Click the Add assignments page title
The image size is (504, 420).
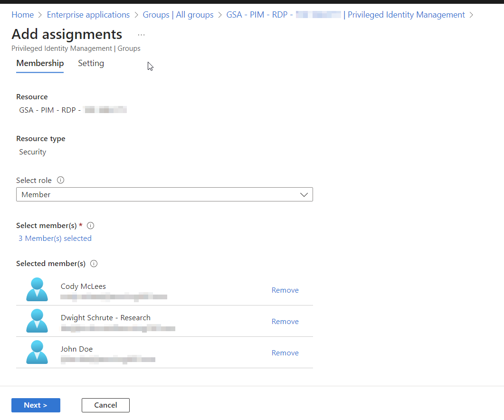pyautogui.click(x=67, y=34)
